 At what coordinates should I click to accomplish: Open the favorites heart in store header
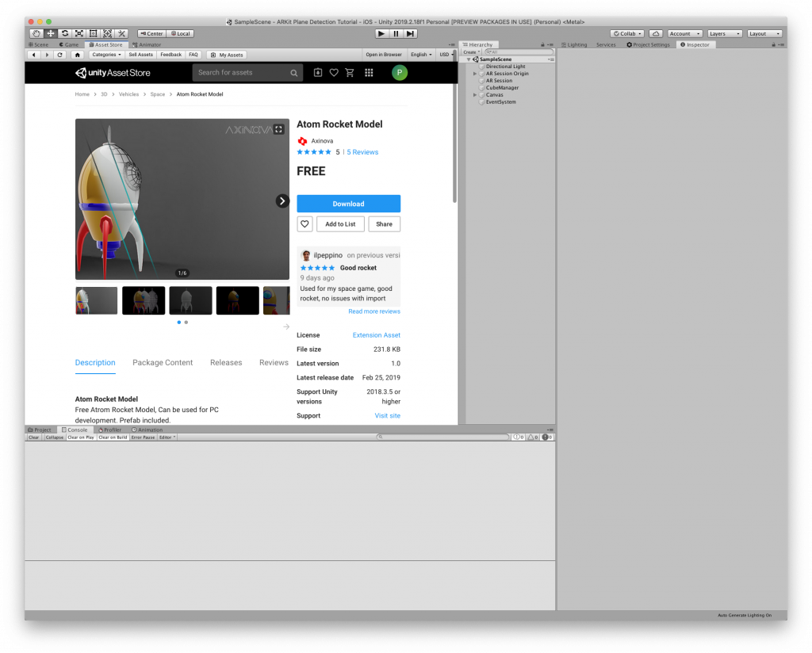334,73
